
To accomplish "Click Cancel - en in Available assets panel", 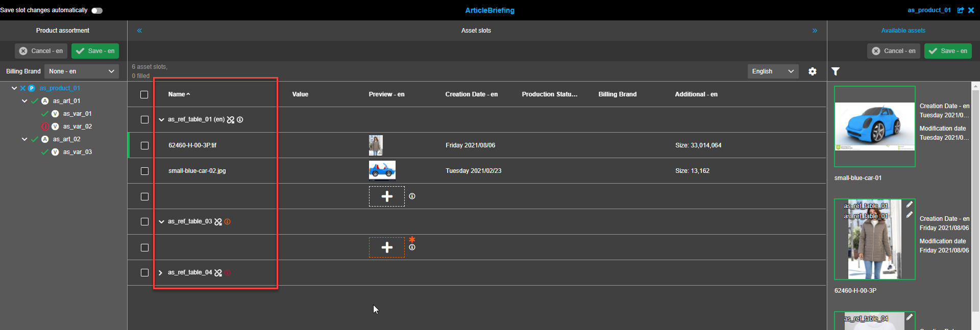I will [x=893, y=51].
